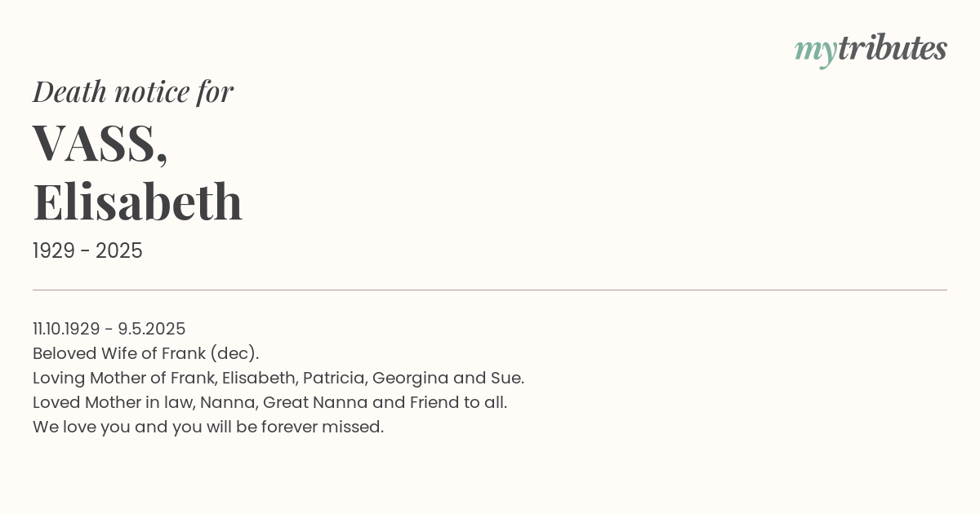Click the surname VASS heading
The height and width of the screenshot is (514, 980).
(x=100, y=143)
